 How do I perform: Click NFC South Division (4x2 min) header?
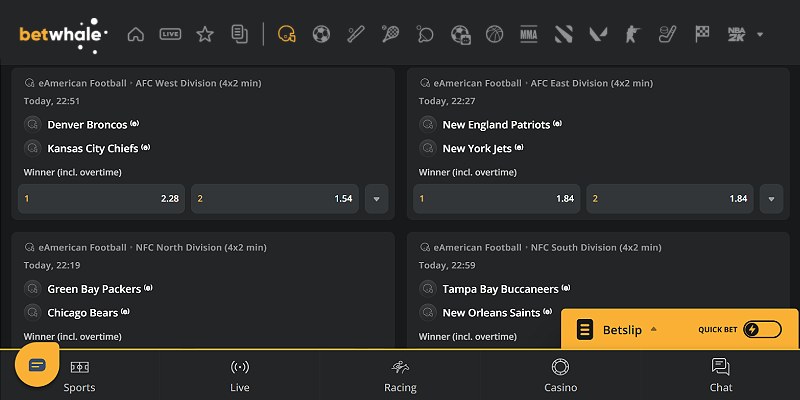596,247
